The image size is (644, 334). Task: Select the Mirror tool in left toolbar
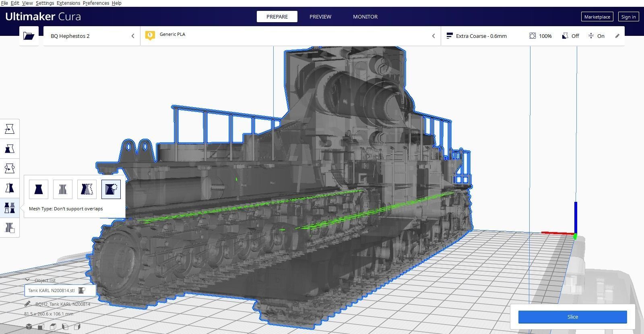[10, 188]
